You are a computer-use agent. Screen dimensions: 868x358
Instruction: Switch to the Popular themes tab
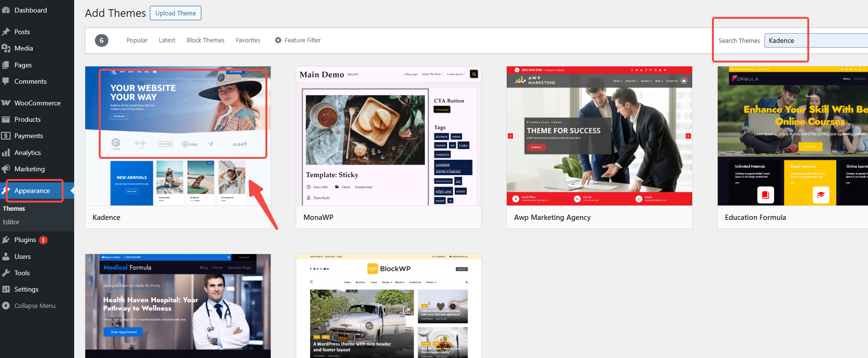tap(137, 40)
